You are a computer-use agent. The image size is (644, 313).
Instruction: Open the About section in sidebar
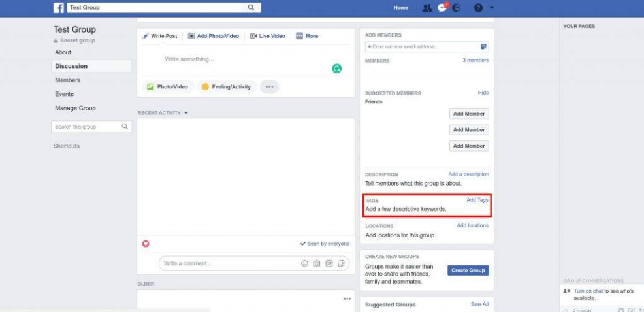click(63, 52)
